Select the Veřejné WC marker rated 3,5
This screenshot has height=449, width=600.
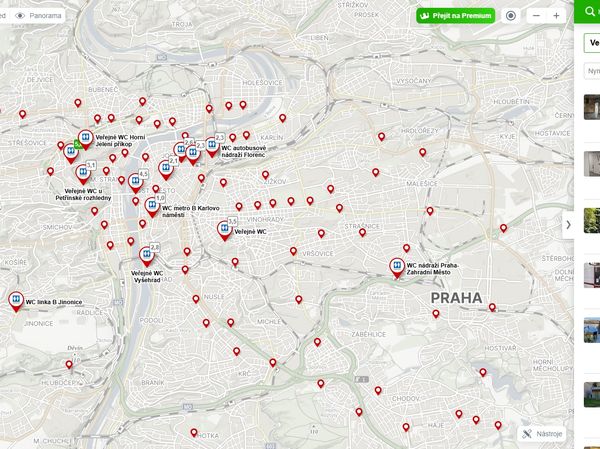pyautogui.click(x=225, y=231)
